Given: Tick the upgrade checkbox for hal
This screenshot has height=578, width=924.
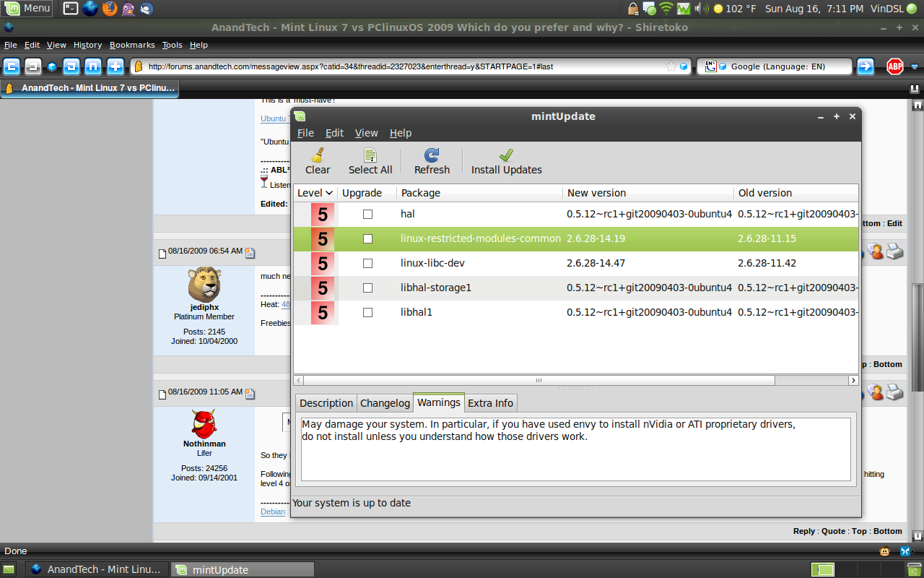Looking at the screenshot, I should [367, 215].
